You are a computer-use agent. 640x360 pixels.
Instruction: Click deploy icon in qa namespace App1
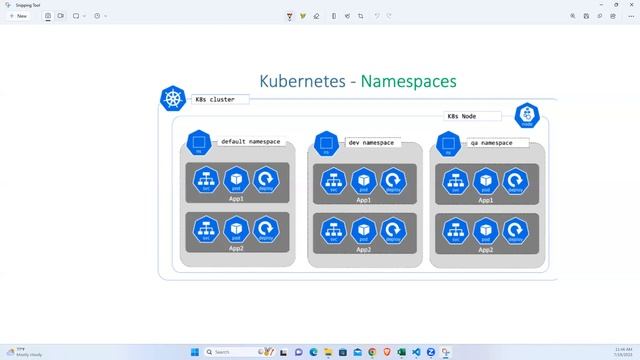(516, 181)
